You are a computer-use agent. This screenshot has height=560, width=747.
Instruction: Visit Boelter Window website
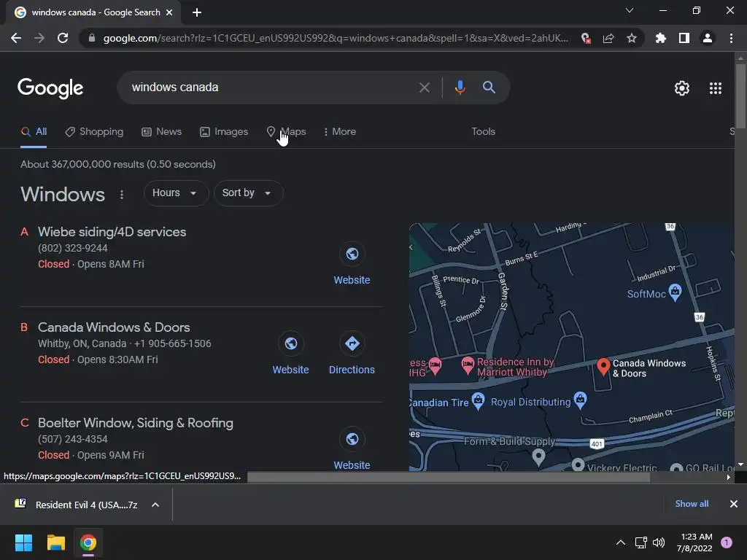pos(352,449)
